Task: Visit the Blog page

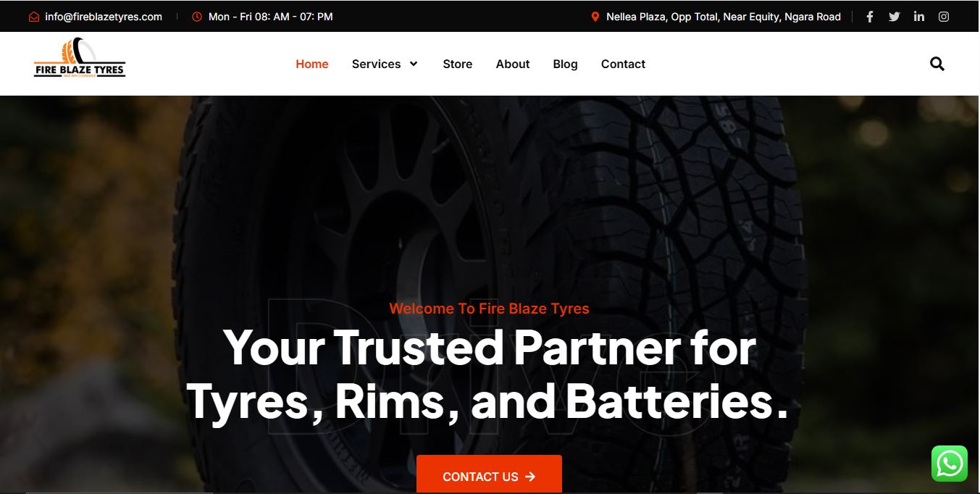Action: tap(566, 64)
